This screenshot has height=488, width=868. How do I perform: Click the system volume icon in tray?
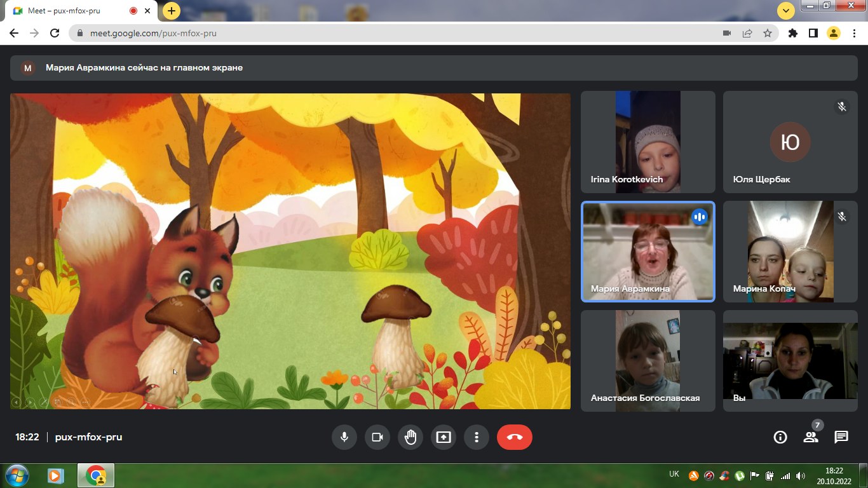pos(801,476)
